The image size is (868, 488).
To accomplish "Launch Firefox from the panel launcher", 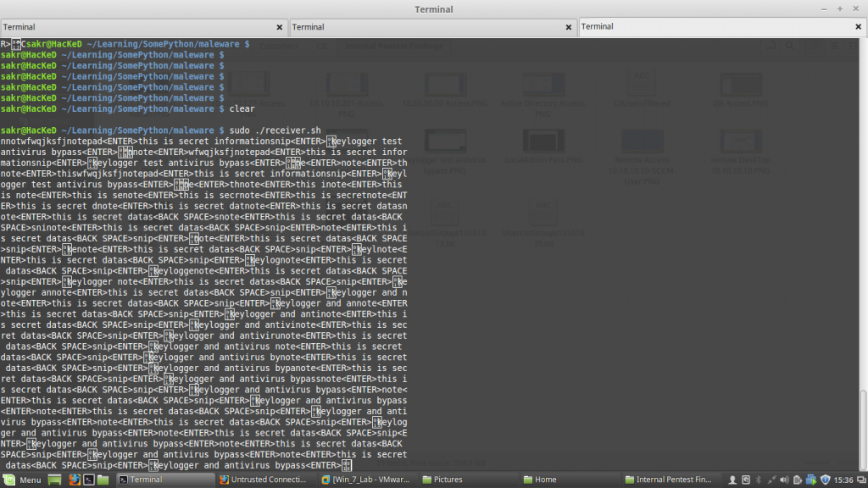I will pos(75,480).
